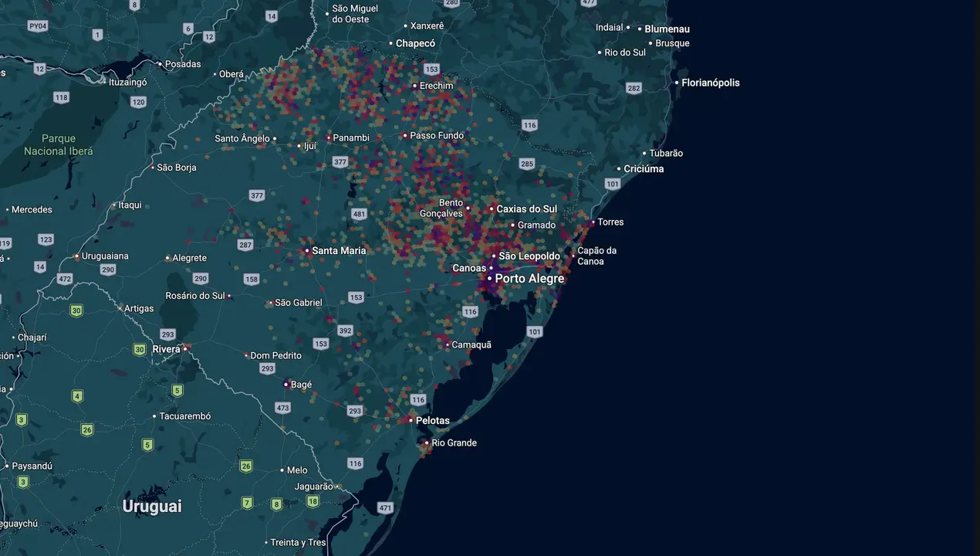Click the Rio do Sul label
Viewport: 980px width, 556px height.
click(625, 53)
